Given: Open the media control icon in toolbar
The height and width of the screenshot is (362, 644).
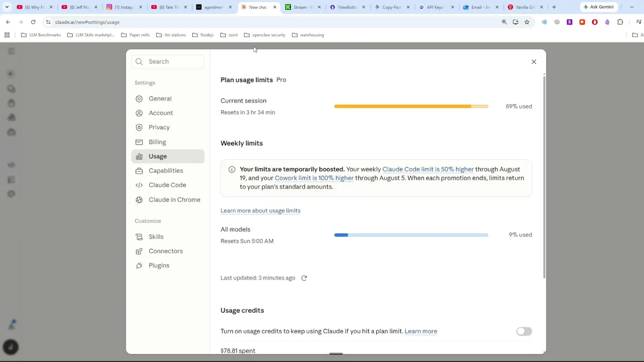Looking at the screenshot, I should pos(639,22).
